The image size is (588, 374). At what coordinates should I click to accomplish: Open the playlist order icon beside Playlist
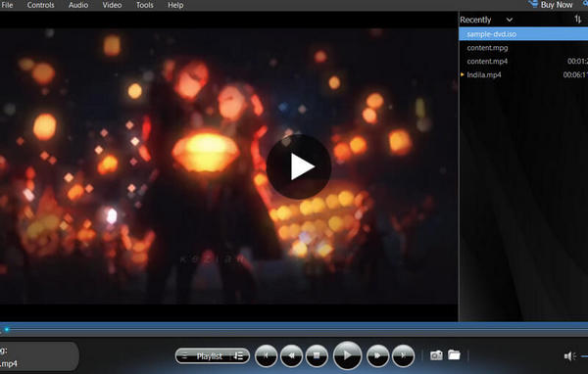(x=239, y=356)
